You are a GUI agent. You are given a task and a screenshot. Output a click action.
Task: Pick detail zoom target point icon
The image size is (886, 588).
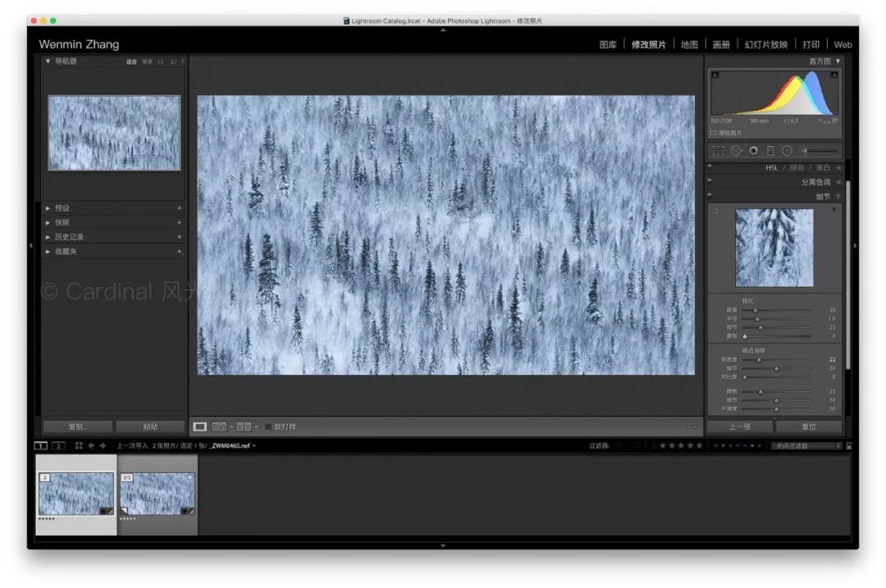[715, 212]
